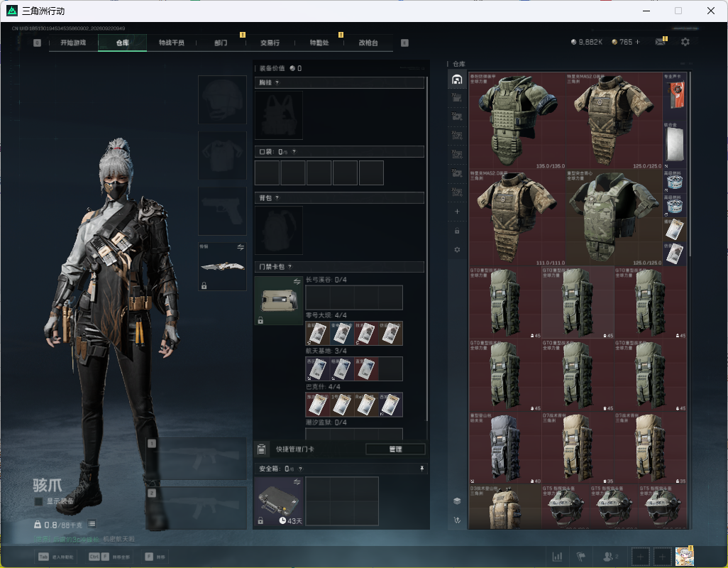Select primary weapon slot 1

[197, 458]
